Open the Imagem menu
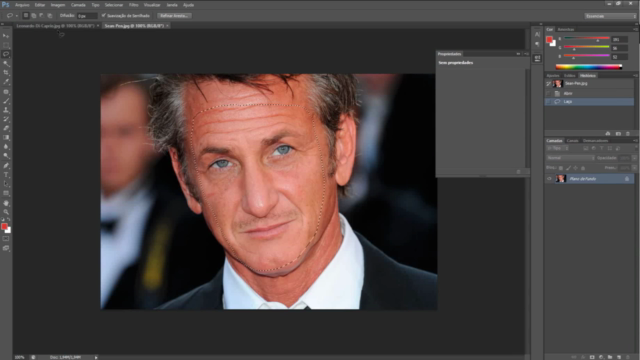This screenshot has height=360, width=640. 58,5
